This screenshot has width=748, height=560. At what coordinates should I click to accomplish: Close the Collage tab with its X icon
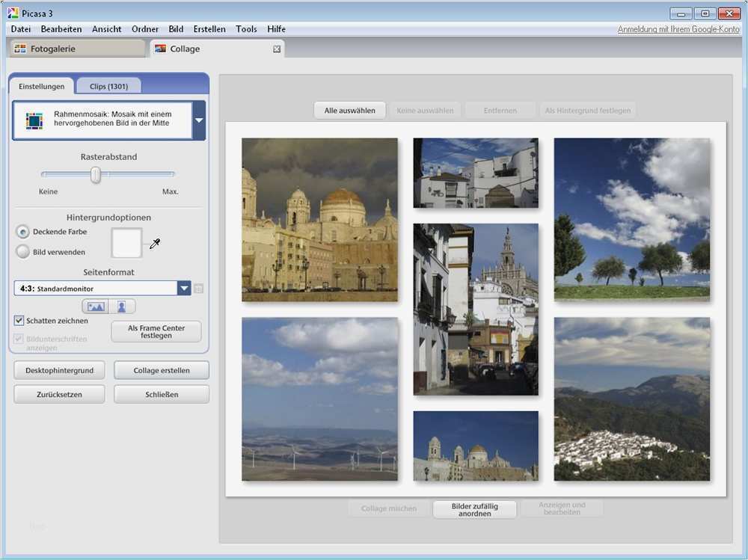pyautogui.click(x=277, y=49)
